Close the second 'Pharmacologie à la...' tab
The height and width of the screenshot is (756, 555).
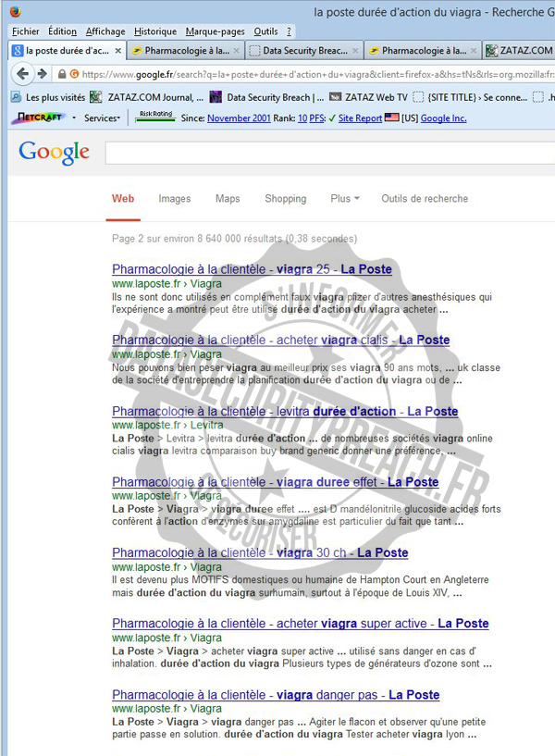coord(474,51)
